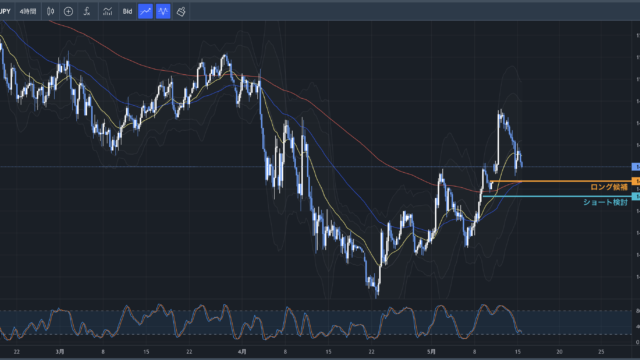Select the ロング候補 label
Screen dimensions: 640x360
(x=609, y=187)
